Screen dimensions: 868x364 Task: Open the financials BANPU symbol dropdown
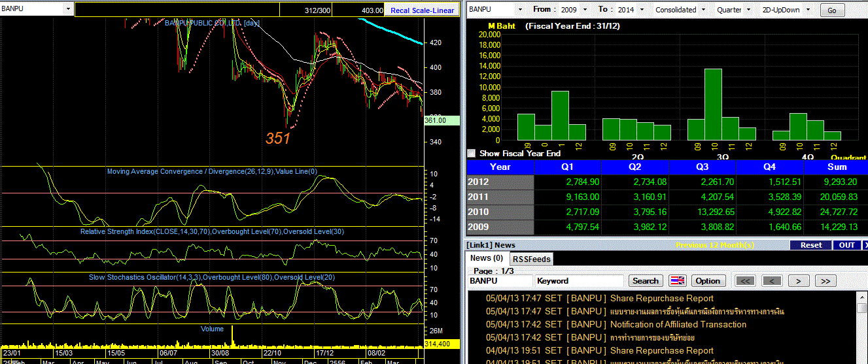[520, 10]
